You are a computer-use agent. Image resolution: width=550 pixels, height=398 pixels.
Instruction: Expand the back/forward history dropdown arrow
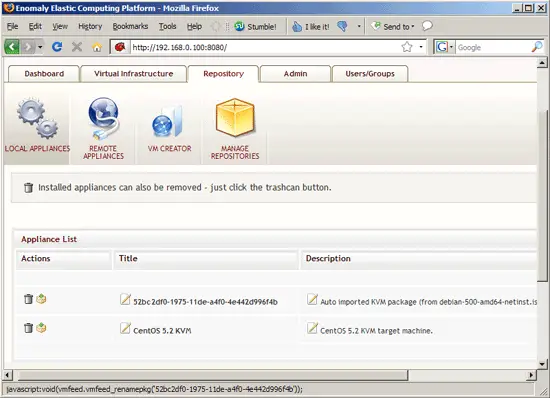click(x=40, y=47)
